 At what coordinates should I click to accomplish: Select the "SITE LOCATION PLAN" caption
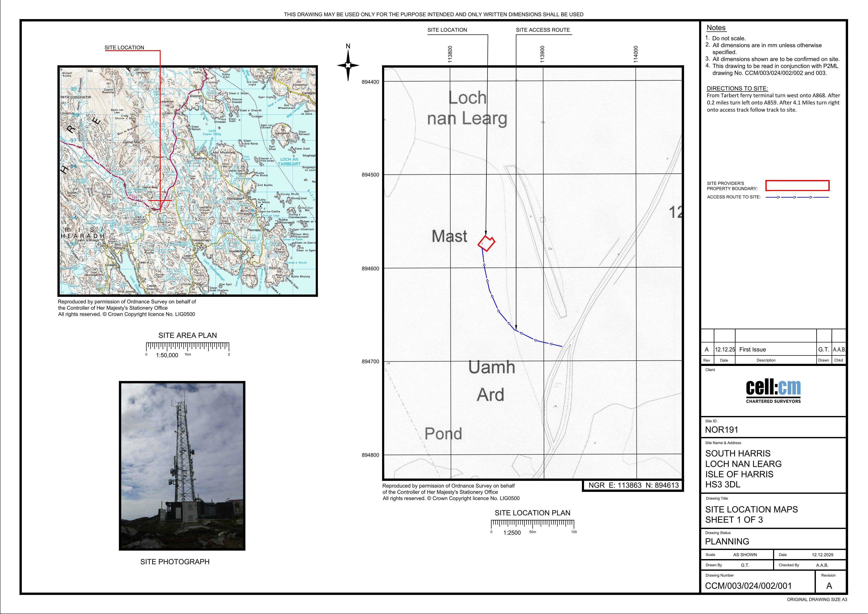tap(532, 513)
